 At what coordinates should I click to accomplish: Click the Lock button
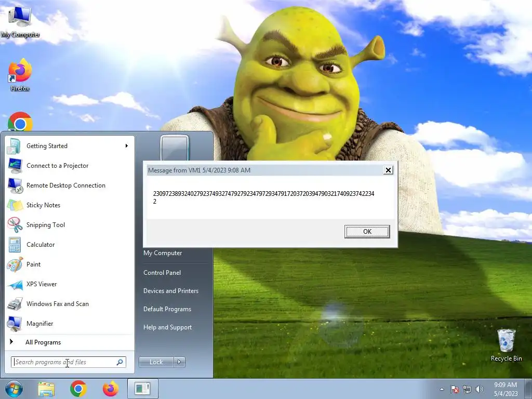(156, 362)
